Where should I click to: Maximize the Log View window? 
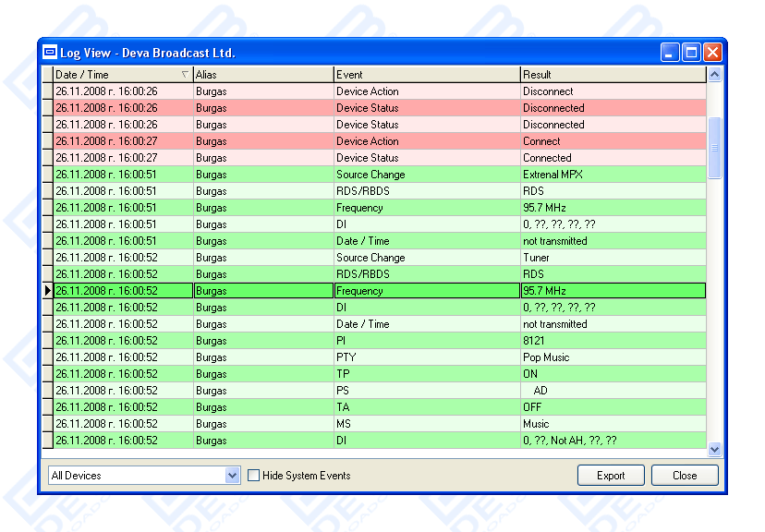tap(691, 53)
